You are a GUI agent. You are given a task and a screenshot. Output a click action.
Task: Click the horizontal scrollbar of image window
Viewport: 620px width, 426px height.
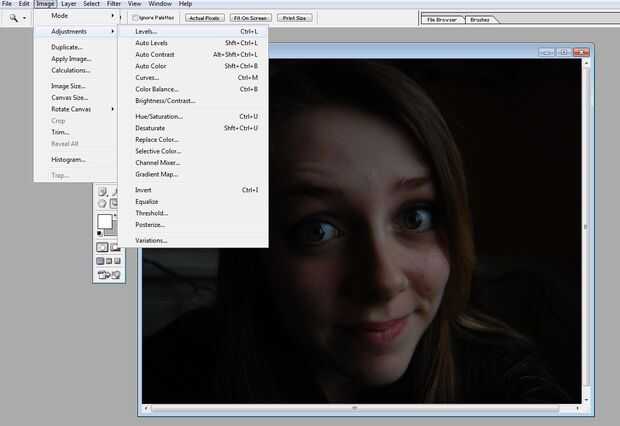(x=353, y=408)
